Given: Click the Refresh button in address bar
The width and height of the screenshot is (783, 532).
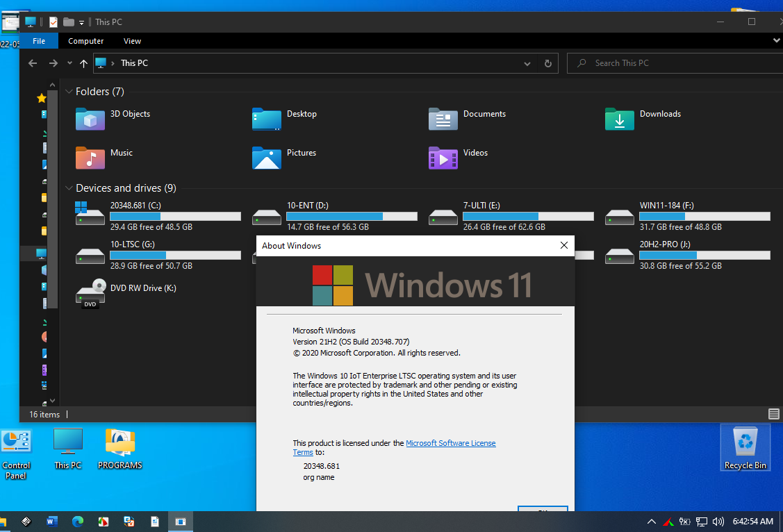Looking at the screenshot, I should [547, 63].
